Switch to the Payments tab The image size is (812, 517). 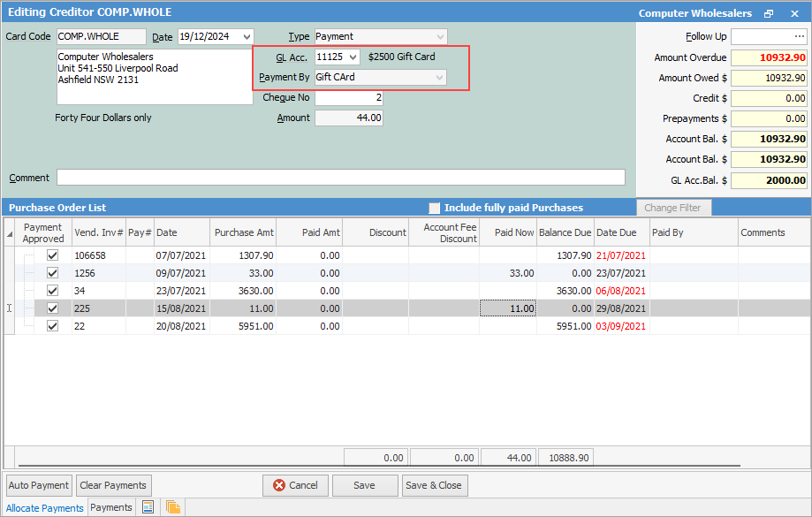[111, 507]
